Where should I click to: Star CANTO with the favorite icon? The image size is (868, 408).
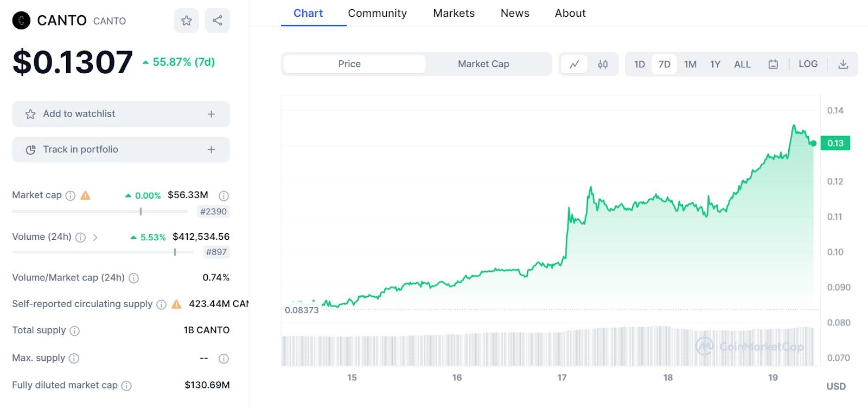186,21
